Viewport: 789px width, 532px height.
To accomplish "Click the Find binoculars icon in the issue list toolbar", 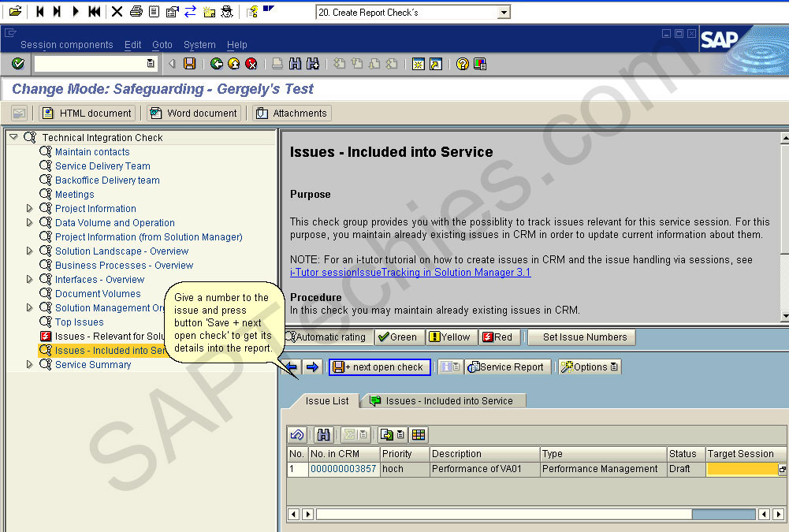I will pos(323,435).
